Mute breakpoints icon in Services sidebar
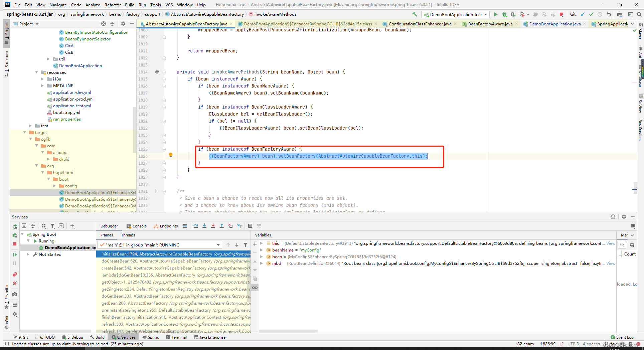This screenshot has width=644, height=350. [15, 283]
